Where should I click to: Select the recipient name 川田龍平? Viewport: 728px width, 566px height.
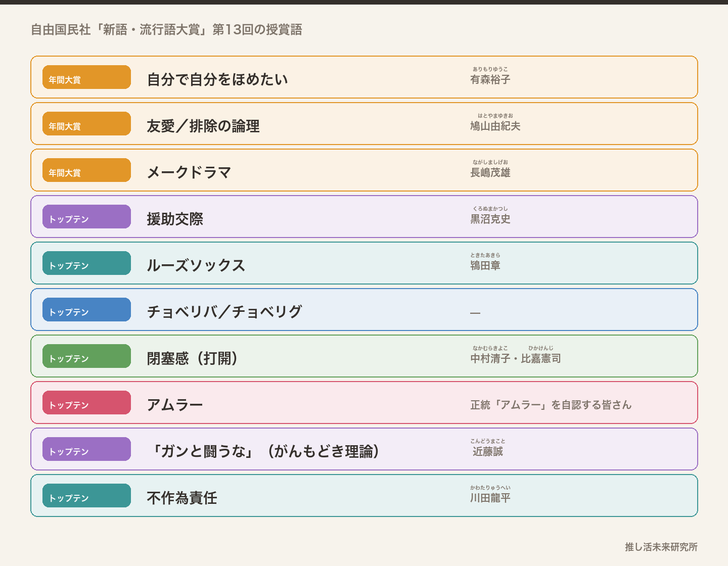point(490,498)
